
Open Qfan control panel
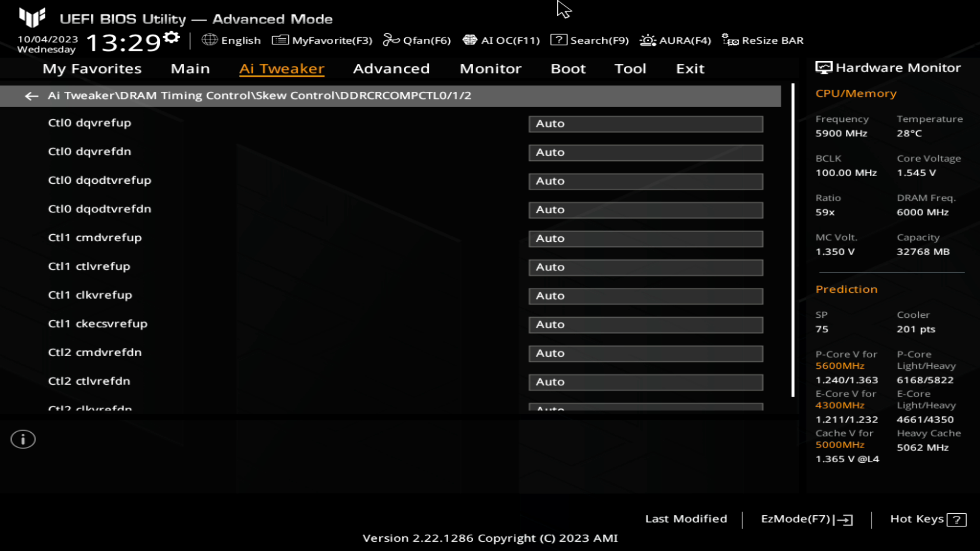[x=416, y=40]
